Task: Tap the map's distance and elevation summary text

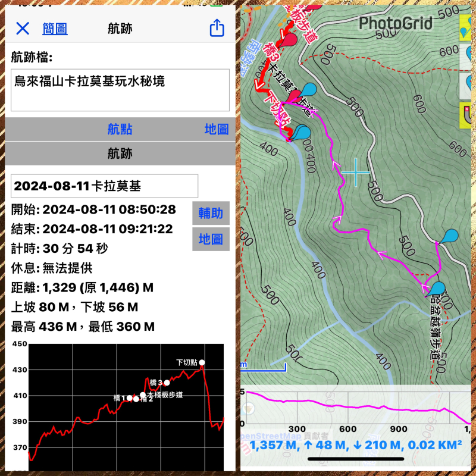Action: click(356, 446)
